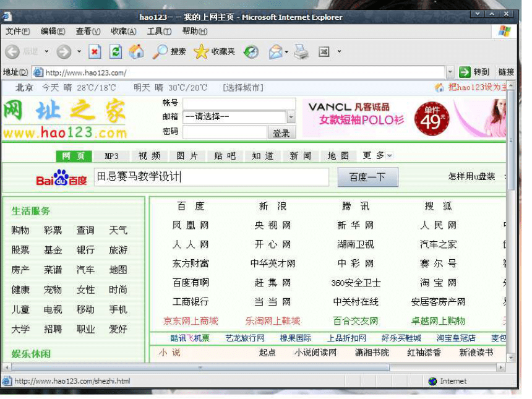Viewport: 532px width, 399px height.
Task: Open the Mail button dropdown arrow
Action: pos(286,51)
